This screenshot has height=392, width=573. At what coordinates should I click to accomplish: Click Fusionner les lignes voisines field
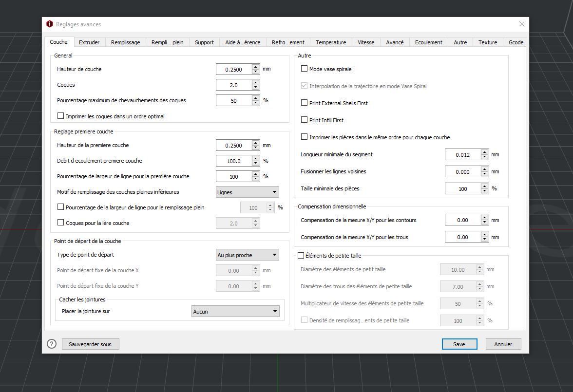pos(463,172)
